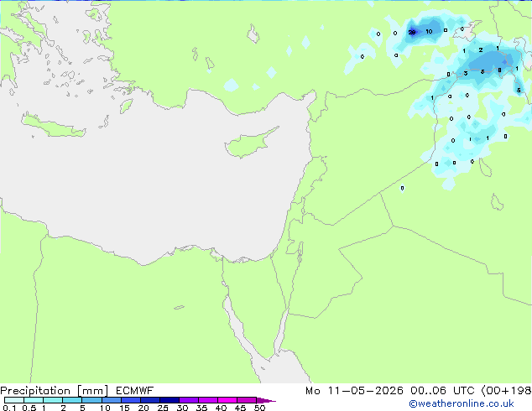
Task: Click the '(00+198' forecast offset text
Action: click(506, 391)
